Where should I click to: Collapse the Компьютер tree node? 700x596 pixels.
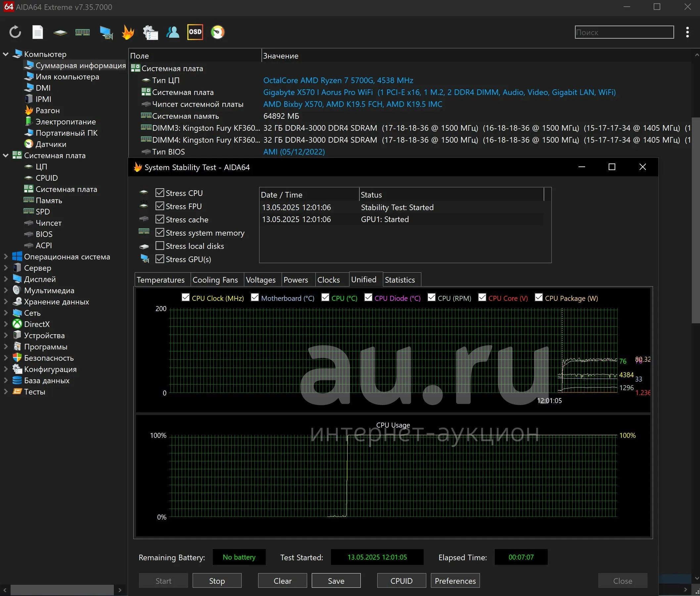[x=6, y=54]
